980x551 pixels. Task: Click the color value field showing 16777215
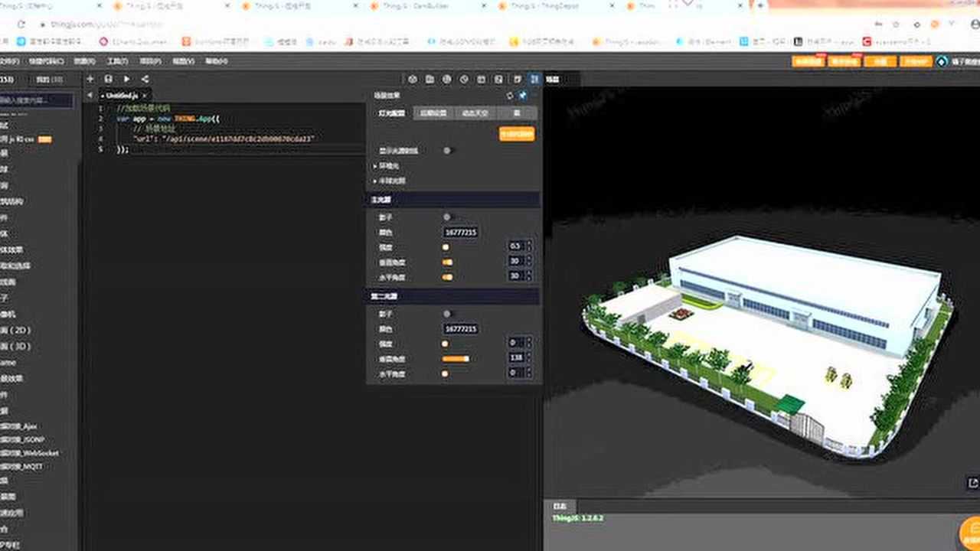[x=460, y=232]
